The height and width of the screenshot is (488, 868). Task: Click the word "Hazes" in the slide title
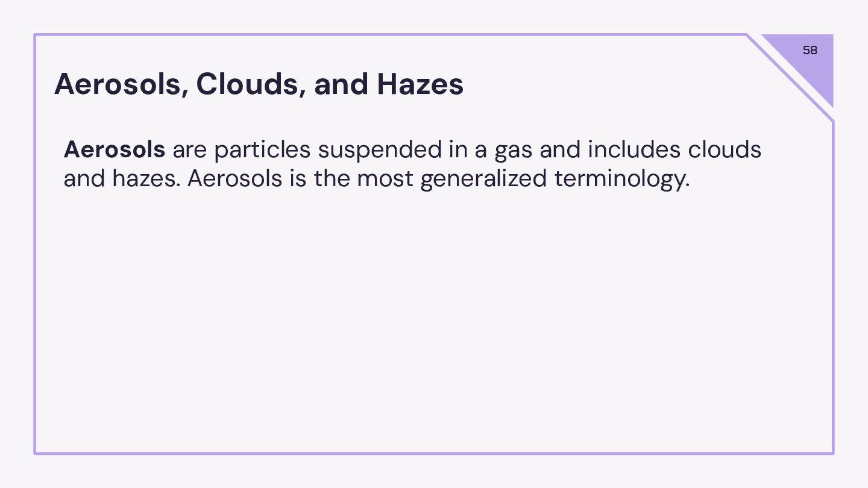pyautogui.click(x=420, y=84)
